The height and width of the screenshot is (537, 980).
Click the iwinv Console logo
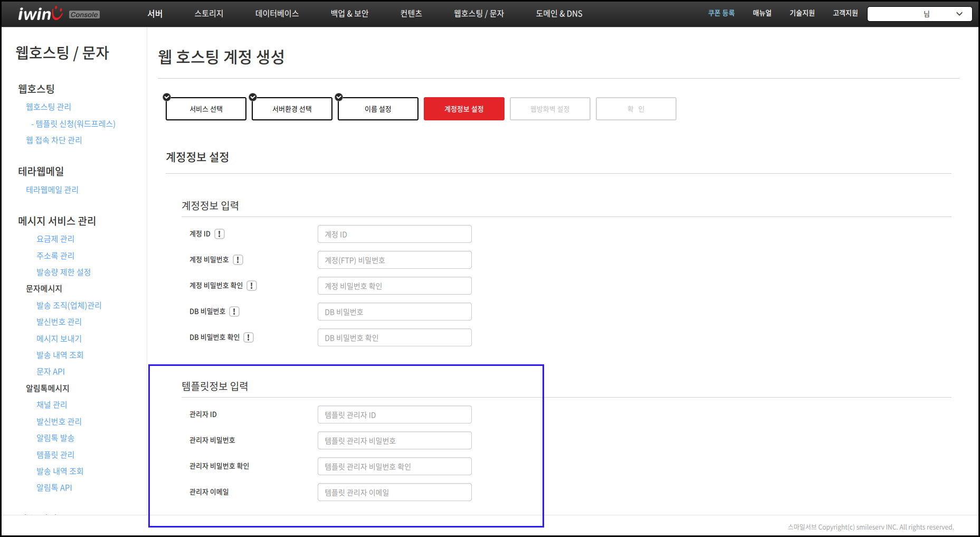coord(58,14)
